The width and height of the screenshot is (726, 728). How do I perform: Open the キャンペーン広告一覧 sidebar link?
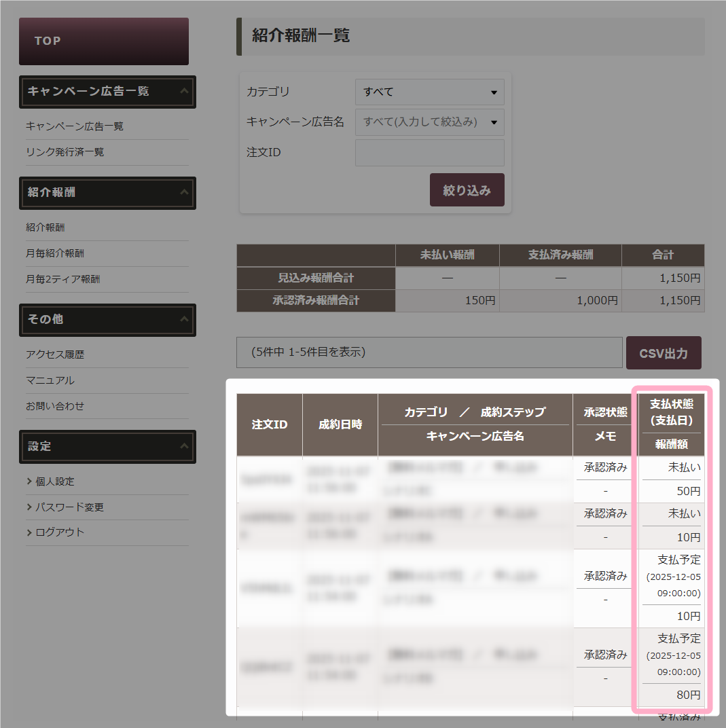[75, 126]
